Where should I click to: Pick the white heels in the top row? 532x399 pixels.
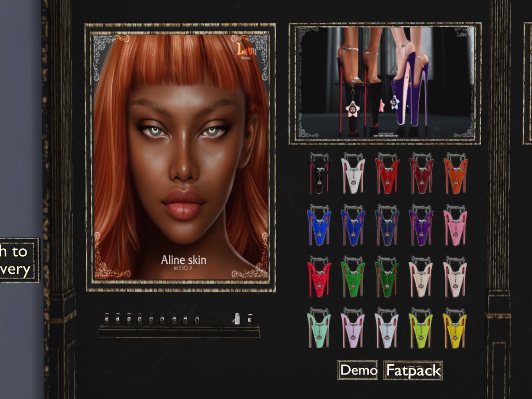coord(353,174)
